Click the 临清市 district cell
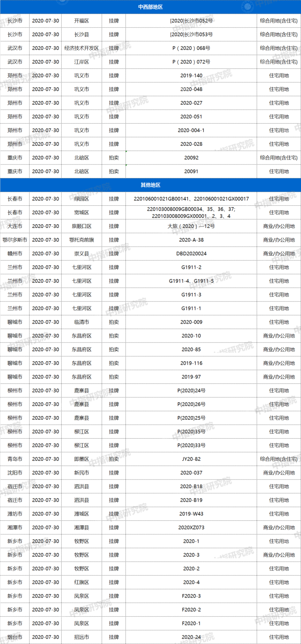301x644 pixels. pos(82,322)
